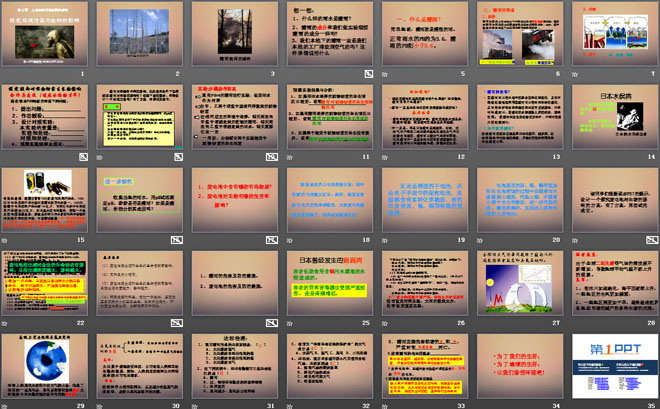Select slide 6 with smokestack and exhaust photos
The width and height of the screenshot is (660, 409).
coord(520,34)
